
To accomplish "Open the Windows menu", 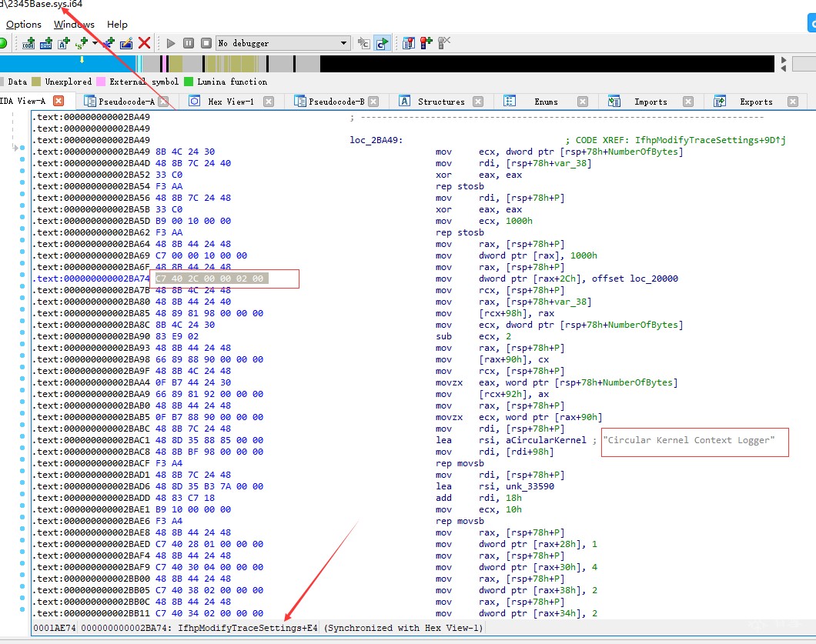I will [74, 25].
